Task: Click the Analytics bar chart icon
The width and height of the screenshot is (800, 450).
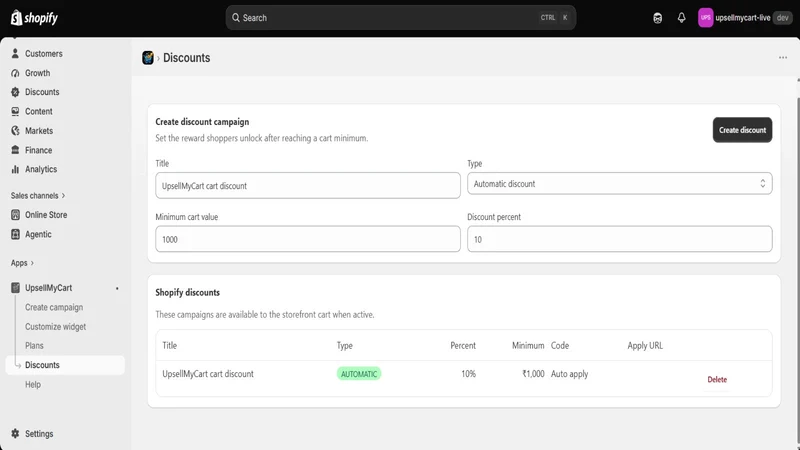Action: coord(15,169)
